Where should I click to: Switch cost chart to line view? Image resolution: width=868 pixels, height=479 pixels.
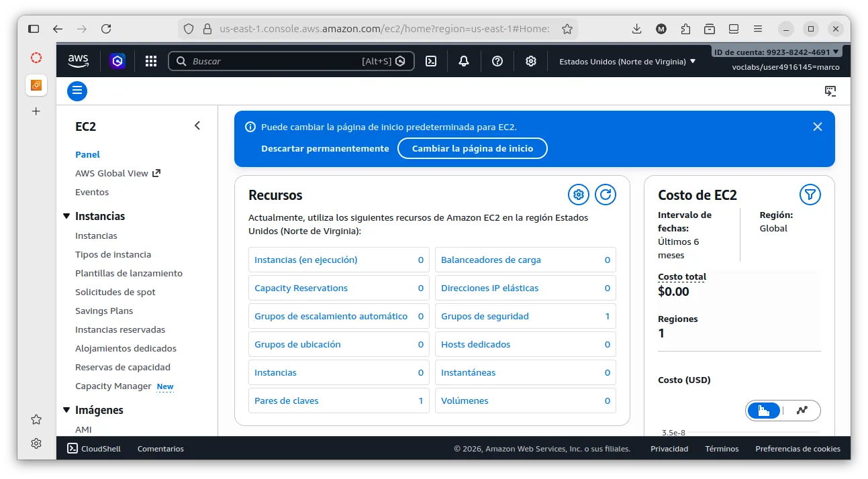click(x=802, y=411)
